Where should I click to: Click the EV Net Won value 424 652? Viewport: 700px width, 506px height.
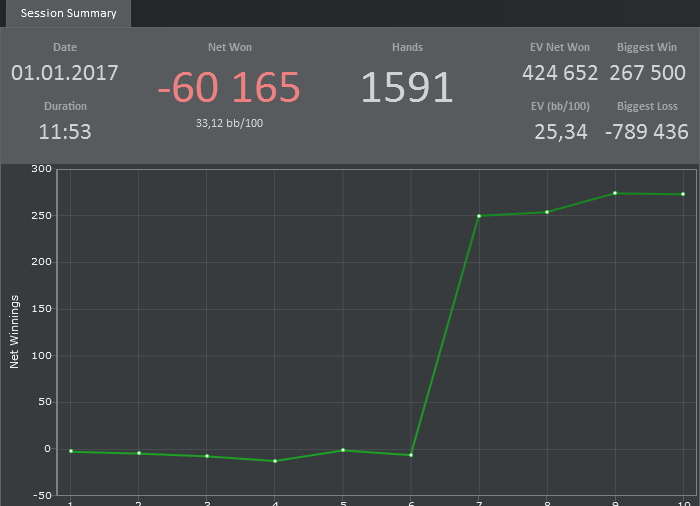560,73
